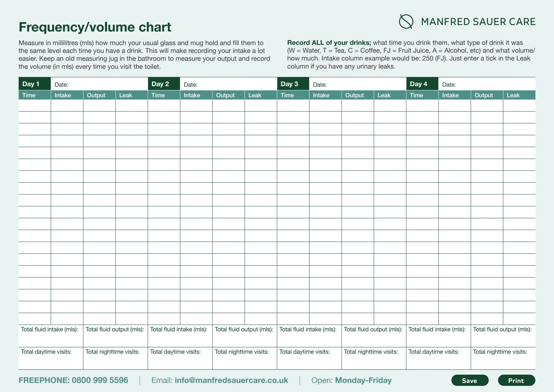Screen dimensions: 554x392
Task: Click the Frequency/volume chart title
Action: pyautogui.click(x=95, y=27)
